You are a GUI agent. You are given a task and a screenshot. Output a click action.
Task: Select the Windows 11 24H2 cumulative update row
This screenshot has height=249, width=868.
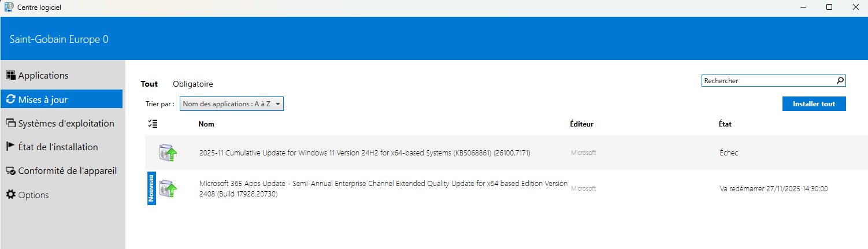tap(365, 153)
